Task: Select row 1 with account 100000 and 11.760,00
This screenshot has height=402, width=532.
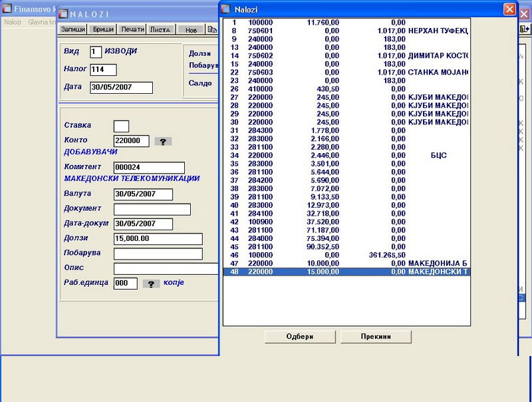Action: point(346,23)
